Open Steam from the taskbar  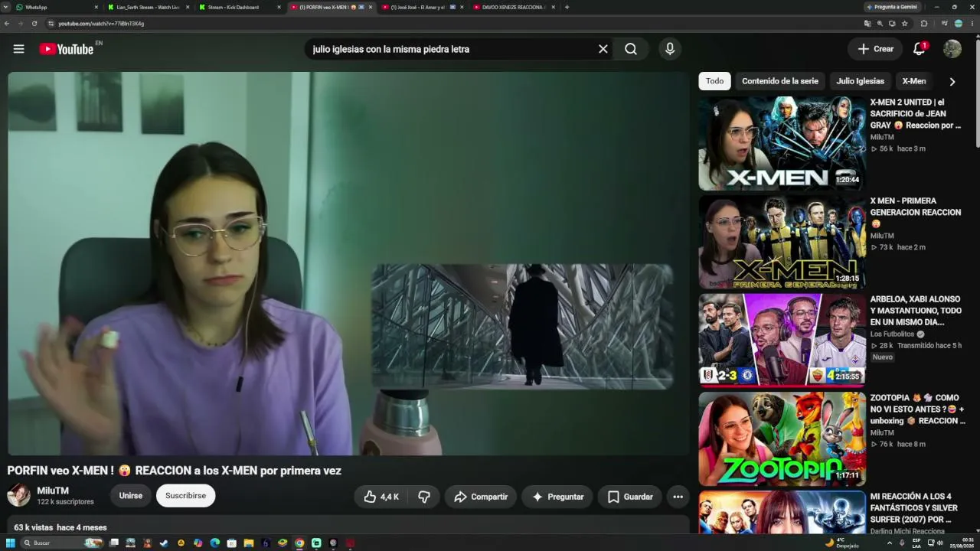pos(164,543)
